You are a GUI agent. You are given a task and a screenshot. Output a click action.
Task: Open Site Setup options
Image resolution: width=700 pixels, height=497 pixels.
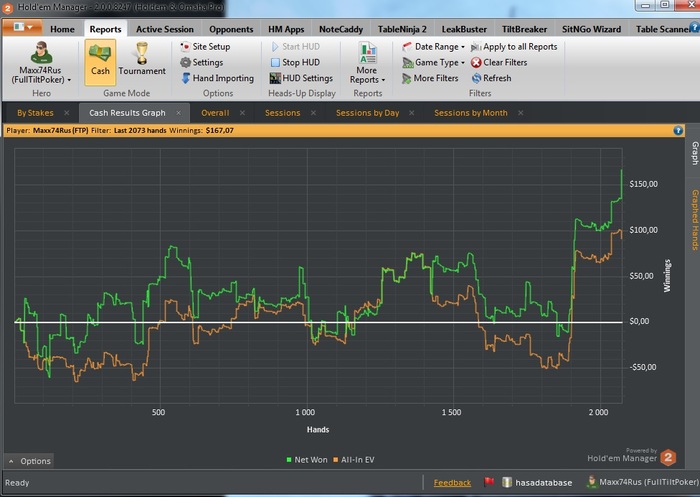205,46
